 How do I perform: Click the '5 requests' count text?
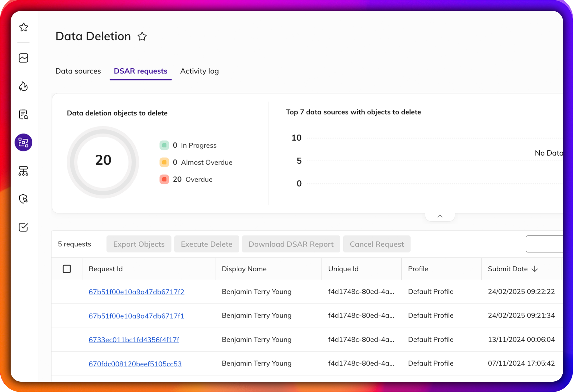click(74, 244)
